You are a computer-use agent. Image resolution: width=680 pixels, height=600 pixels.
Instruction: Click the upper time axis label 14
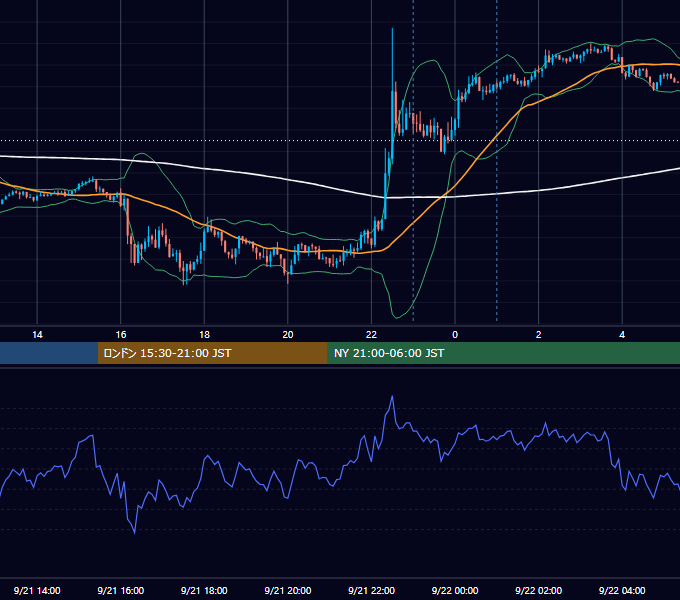point(37,335)
